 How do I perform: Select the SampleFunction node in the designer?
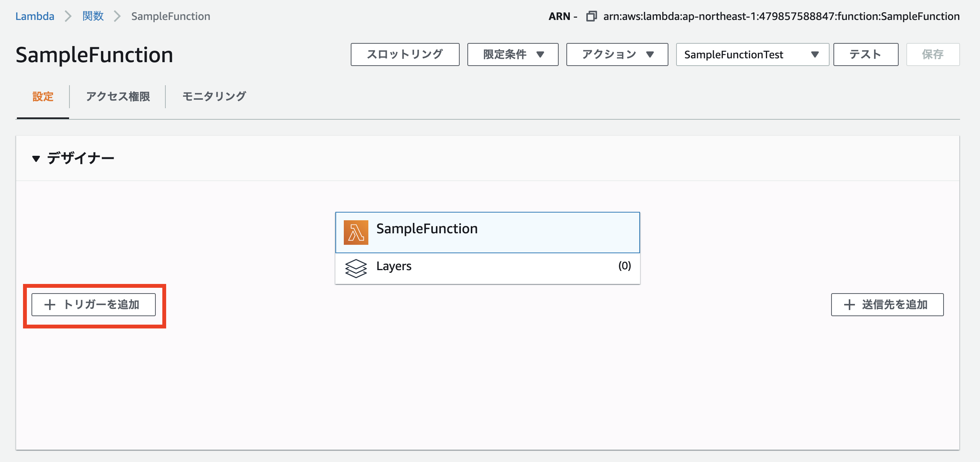[487, 232]
